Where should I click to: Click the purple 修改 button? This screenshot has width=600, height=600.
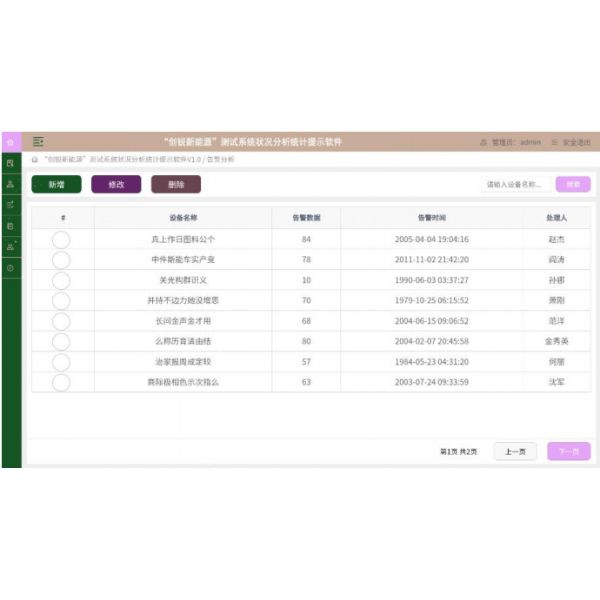pyautogui.click(x=116, y=184)
